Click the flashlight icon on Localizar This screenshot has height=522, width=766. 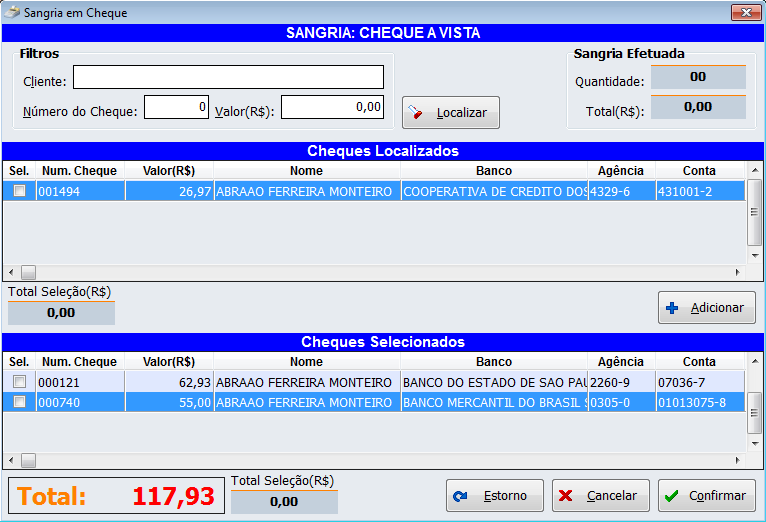pos(419,113)
